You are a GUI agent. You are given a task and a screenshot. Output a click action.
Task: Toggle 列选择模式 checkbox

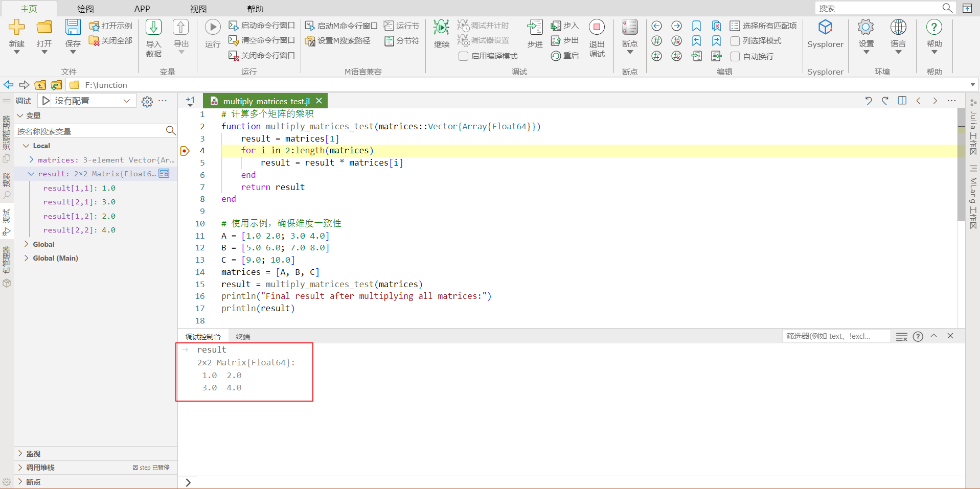tap(735, 41)
